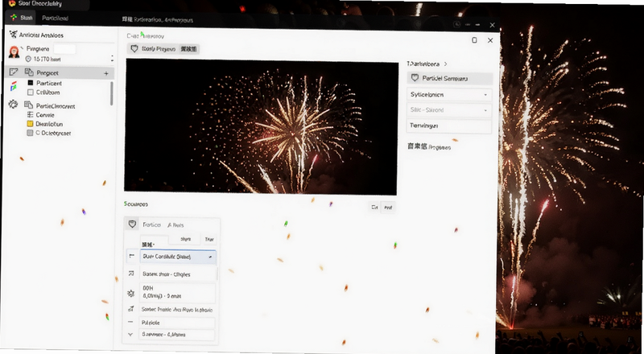Screen dimensions: 644x354
Task: Click the 'Sanbec Prattle' text row
Action: click(x=177, y=310)
